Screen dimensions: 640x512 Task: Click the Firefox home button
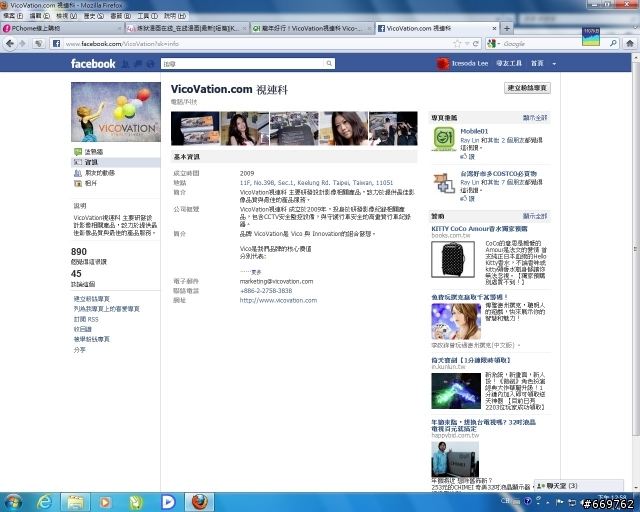click(629, 43)
